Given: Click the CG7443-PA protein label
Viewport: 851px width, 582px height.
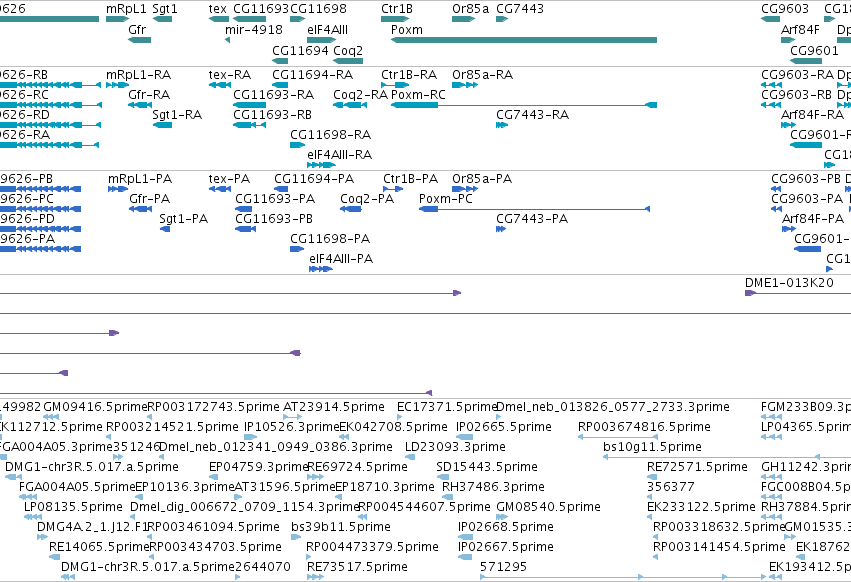Looking at the screenshot, I should pyautogui.click(x=532, y=219).
